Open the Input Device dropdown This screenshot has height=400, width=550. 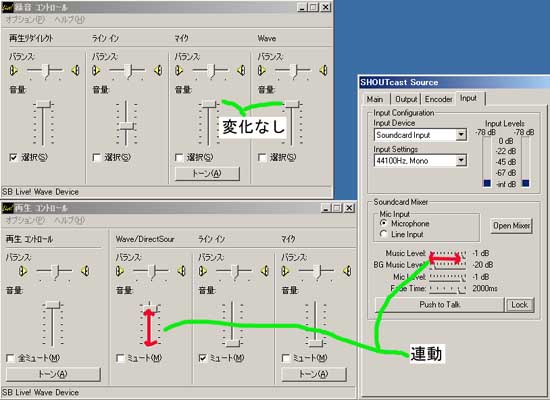(461, 135)
